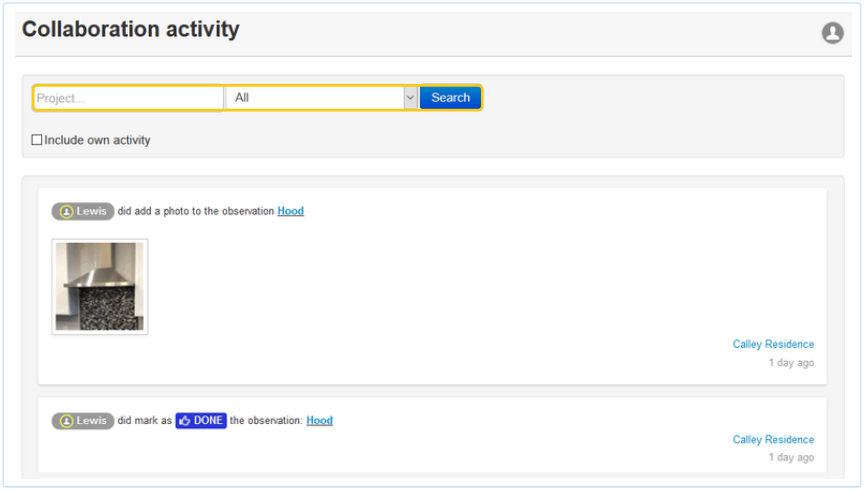Open the user profile icon in the header

point(832,33)
